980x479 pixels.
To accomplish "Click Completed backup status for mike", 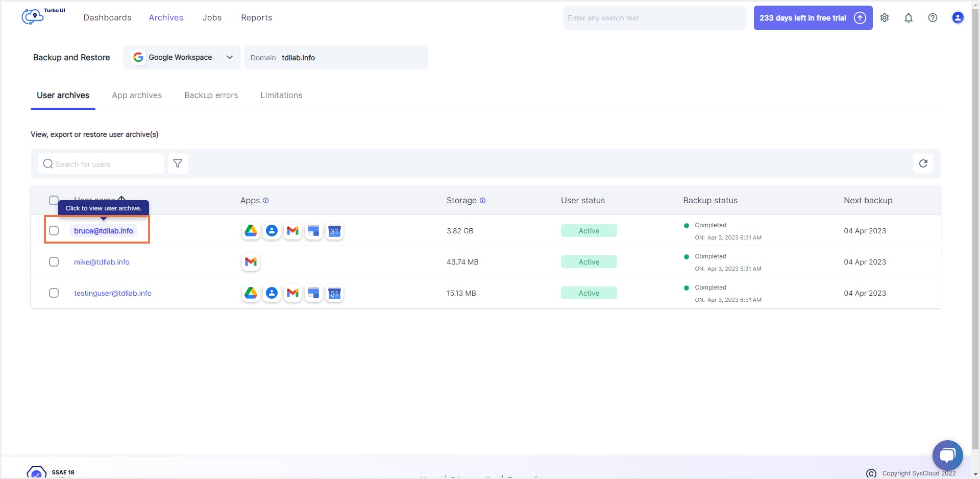I will tap(710, 256).
